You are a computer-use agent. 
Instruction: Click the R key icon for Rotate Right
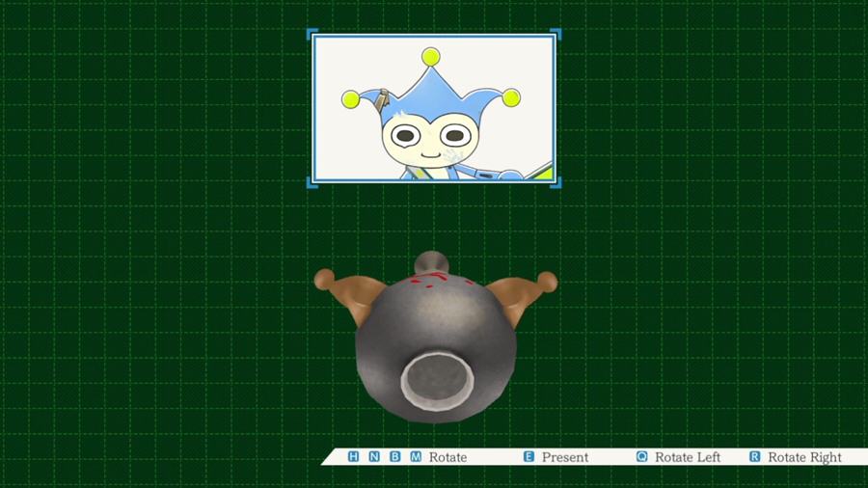click(754, 456)
